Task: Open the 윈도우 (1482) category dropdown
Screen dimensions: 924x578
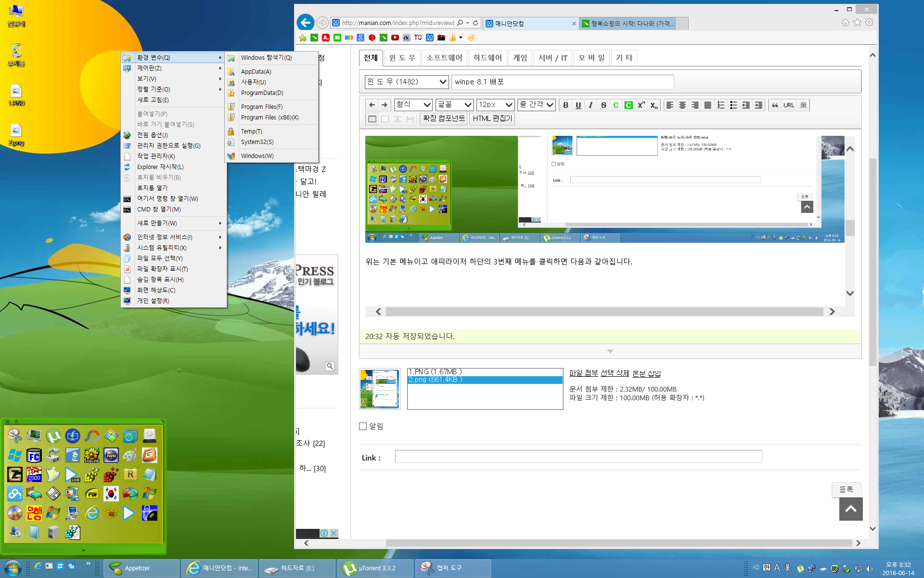Action: pyautogui.click(x=407, y=82)
